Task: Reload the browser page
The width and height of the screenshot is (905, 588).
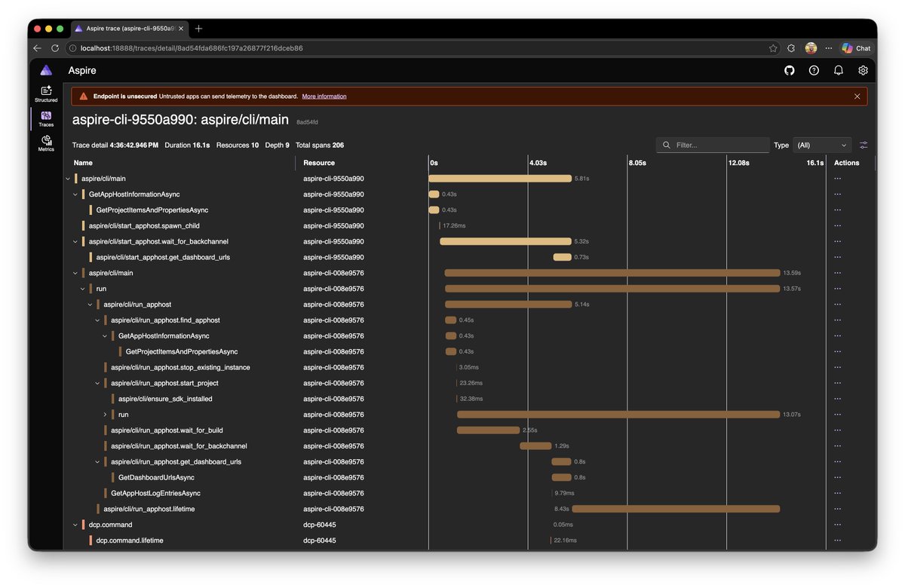Action: pyautogui.click(x=55, y=48)
